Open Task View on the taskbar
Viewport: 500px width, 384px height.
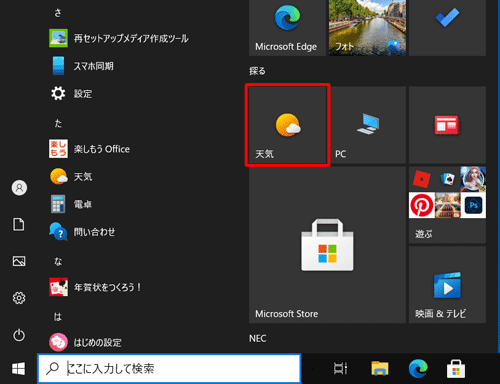pos(340,368)
